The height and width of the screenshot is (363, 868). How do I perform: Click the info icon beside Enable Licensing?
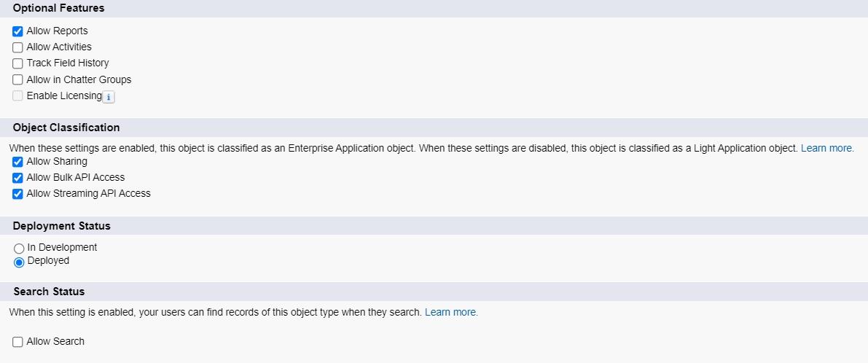(109, 97)
